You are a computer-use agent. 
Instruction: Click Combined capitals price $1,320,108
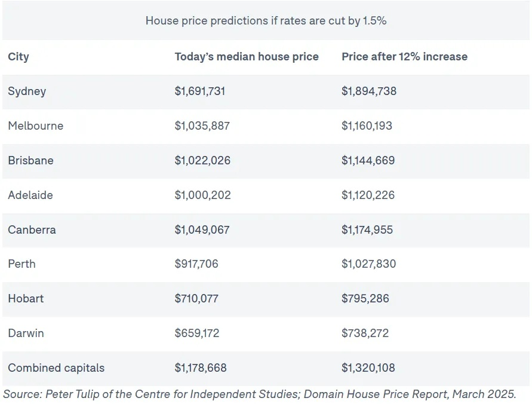(368, 368)
